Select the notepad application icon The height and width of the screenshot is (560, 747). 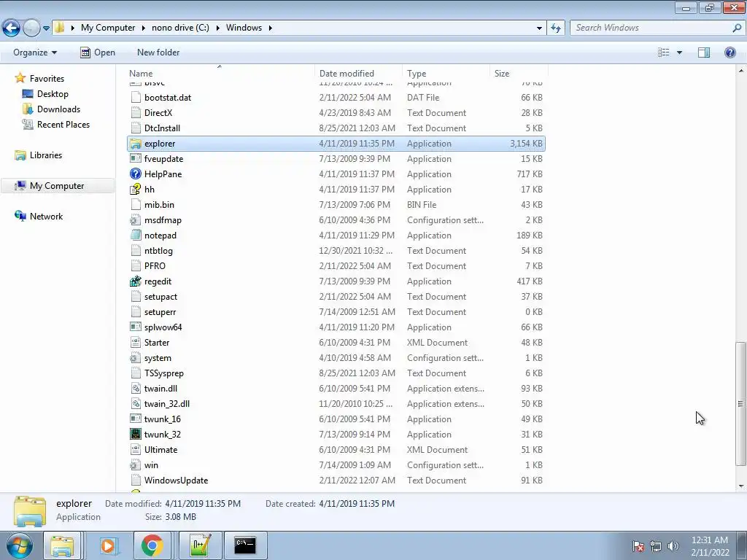point(136,236)
